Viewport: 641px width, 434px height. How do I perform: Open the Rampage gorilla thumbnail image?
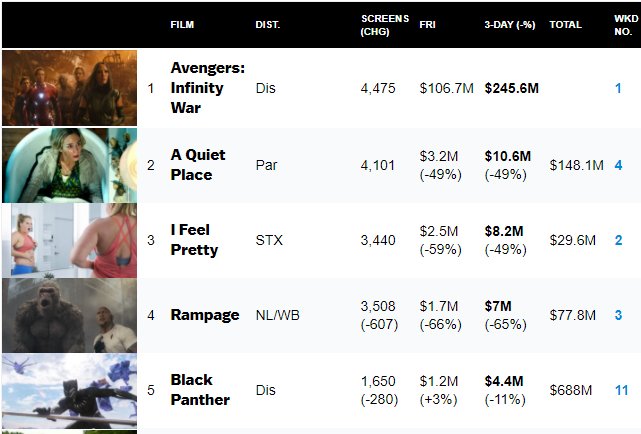click(x=69, y=314)
